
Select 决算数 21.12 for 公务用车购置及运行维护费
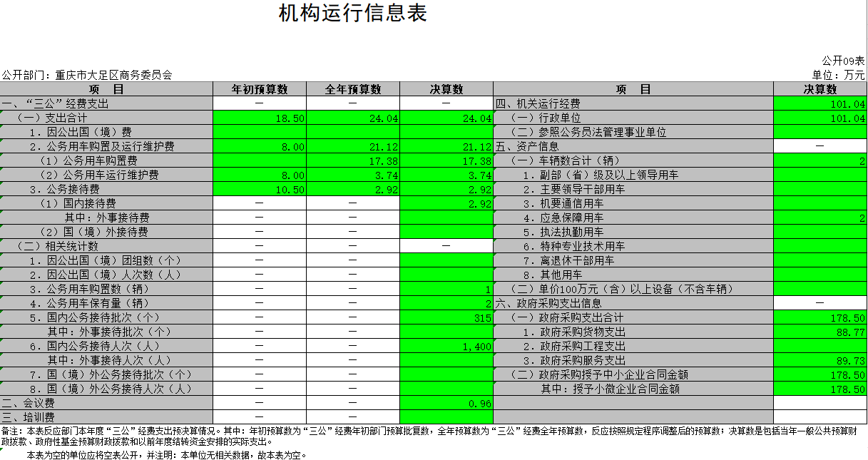(446, 146)
